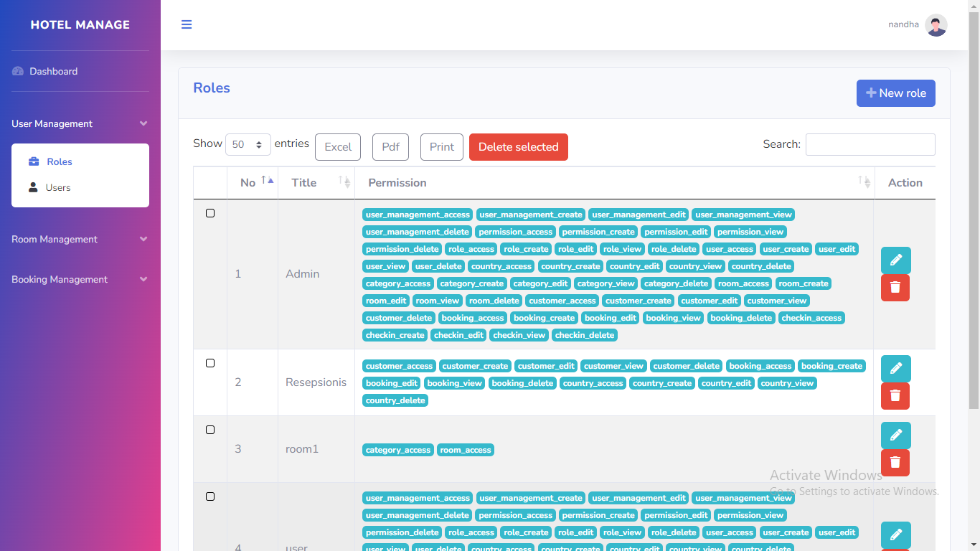Screen dimensions: 980x551
Task: Delete the Resepsionis role with trash icon
Action: 895,396
